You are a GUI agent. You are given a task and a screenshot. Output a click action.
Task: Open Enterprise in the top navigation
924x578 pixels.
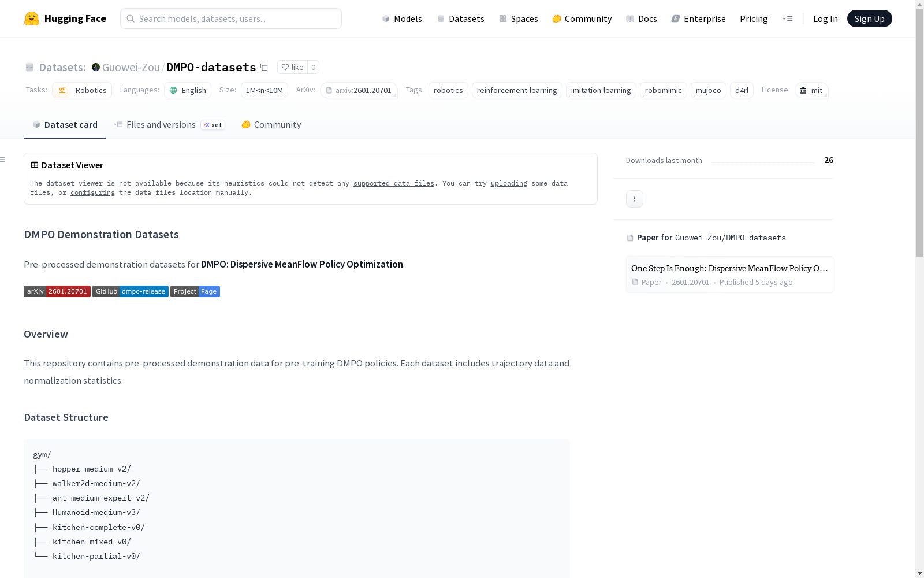pyautogui.click(x=699, y=18)
